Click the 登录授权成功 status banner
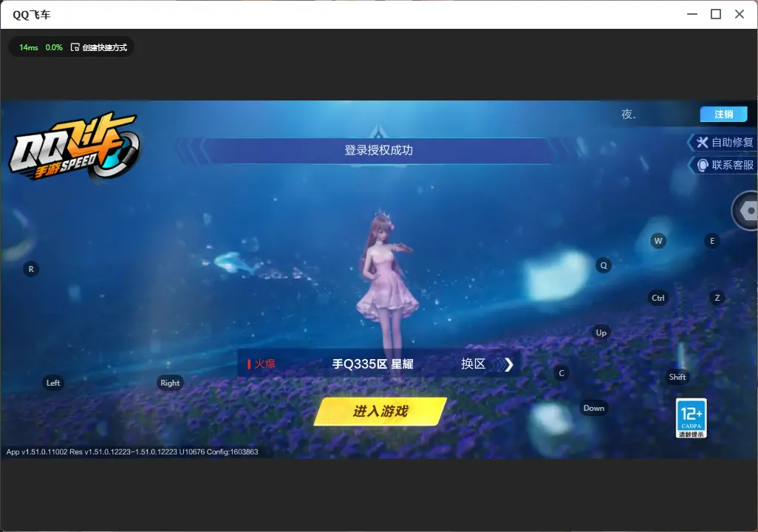 point(378,151)
